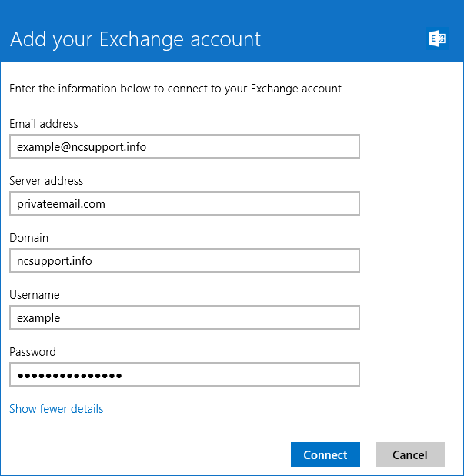
Task: Click the Exchange logo icon in header
Action: [x=437, y=39]
